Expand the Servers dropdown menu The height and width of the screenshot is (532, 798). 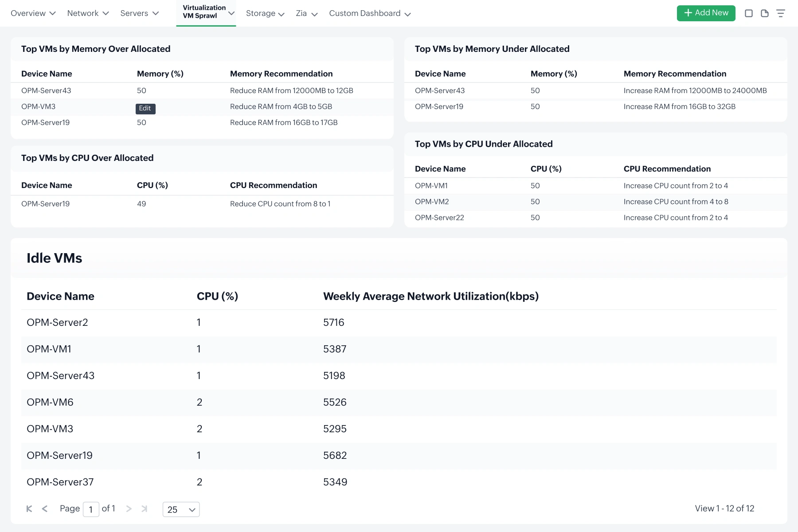point(139,13)
